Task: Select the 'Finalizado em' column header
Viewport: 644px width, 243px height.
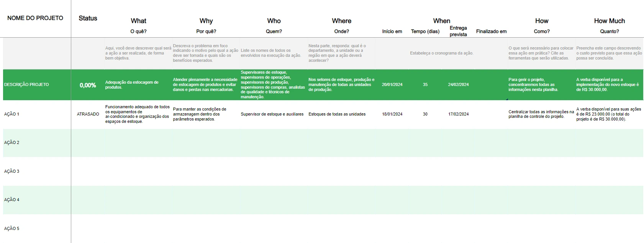Action: (x=491, y=31)
